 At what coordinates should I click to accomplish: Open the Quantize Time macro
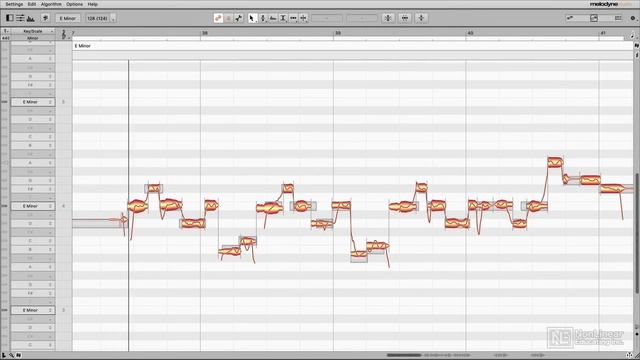coord(404,18)
